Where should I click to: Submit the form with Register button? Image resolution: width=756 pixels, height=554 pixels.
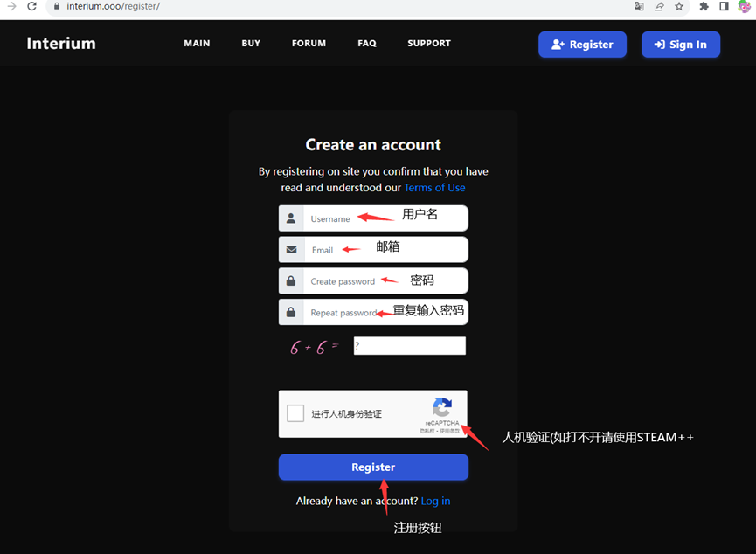(373, 467)
